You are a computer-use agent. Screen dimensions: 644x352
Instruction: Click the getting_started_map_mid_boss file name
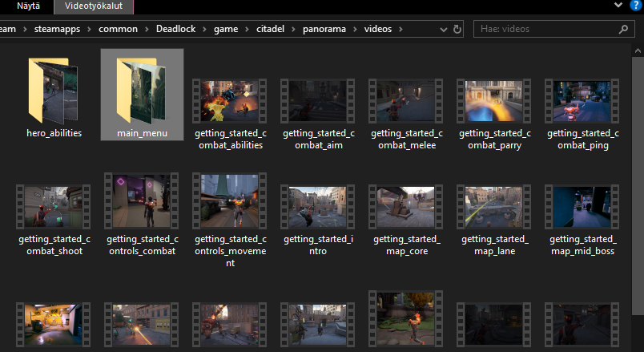point(583,245)
